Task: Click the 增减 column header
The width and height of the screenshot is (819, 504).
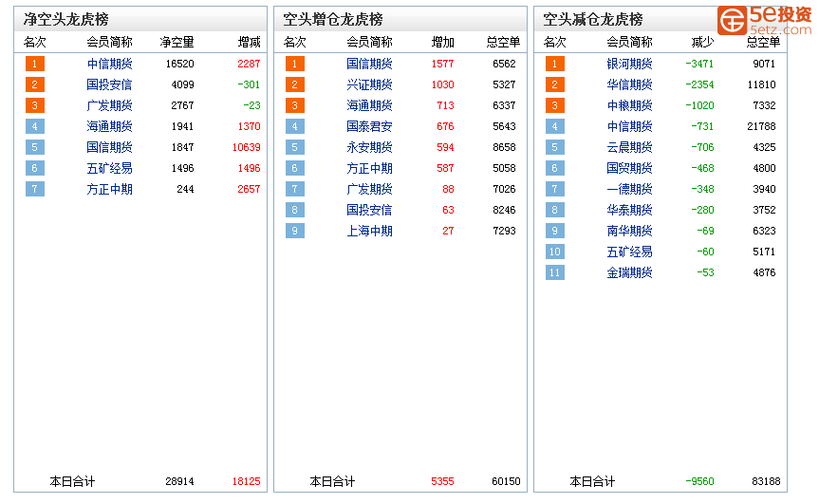Action: [250, 43]
